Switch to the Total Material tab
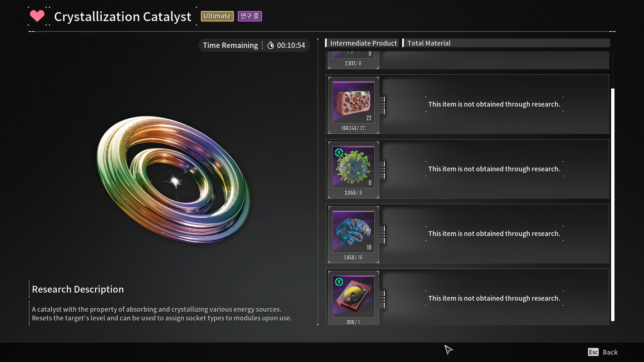This screenshot has width=644, height=362. pos(429,43)
